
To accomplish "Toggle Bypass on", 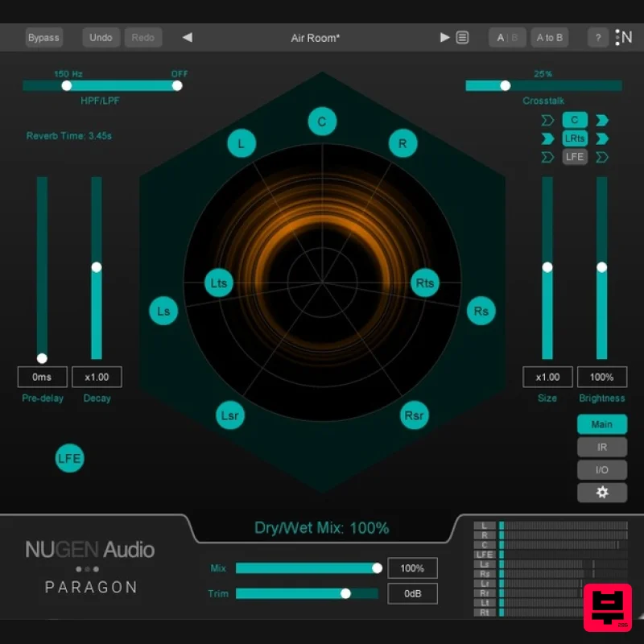I will (44, 37).
